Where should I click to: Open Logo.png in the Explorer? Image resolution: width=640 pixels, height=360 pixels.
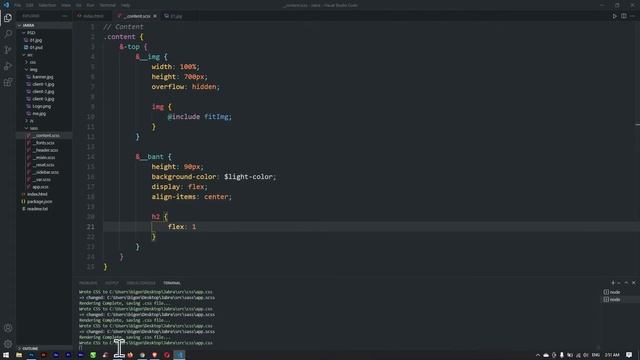(x=42, y=106)
